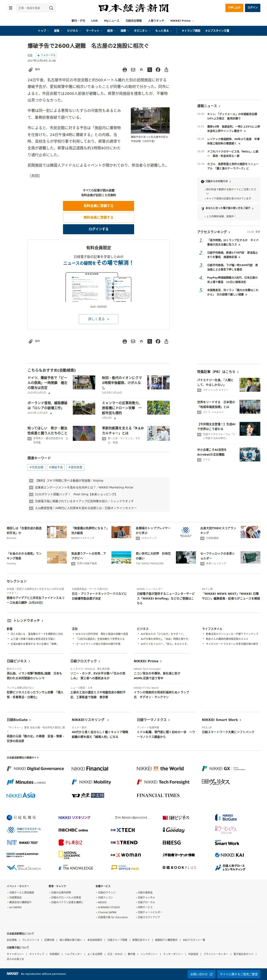The image size is (267, 980).
Task: Click 無料会員に登録する button
Action: pyautogui.click(x=99, y=218)
